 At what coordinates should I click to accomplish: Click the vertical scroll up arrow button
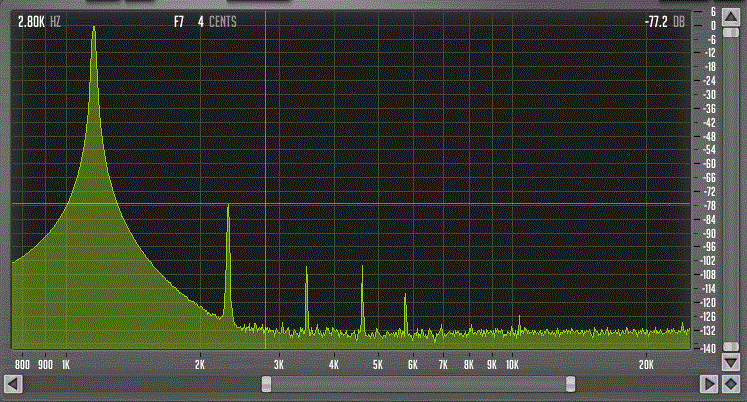(731, 18)
